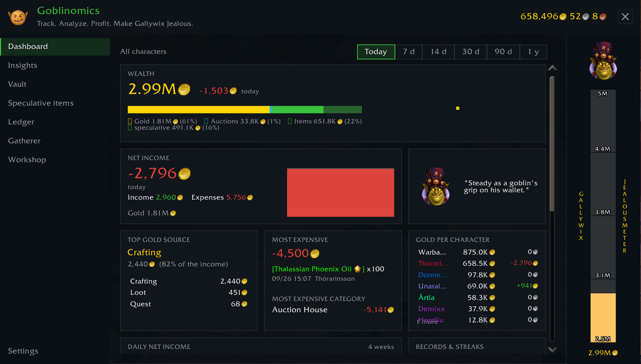Close the Goblinomics window
The width and height of the screenshot is (641, 364).
(x=625, y=16)
